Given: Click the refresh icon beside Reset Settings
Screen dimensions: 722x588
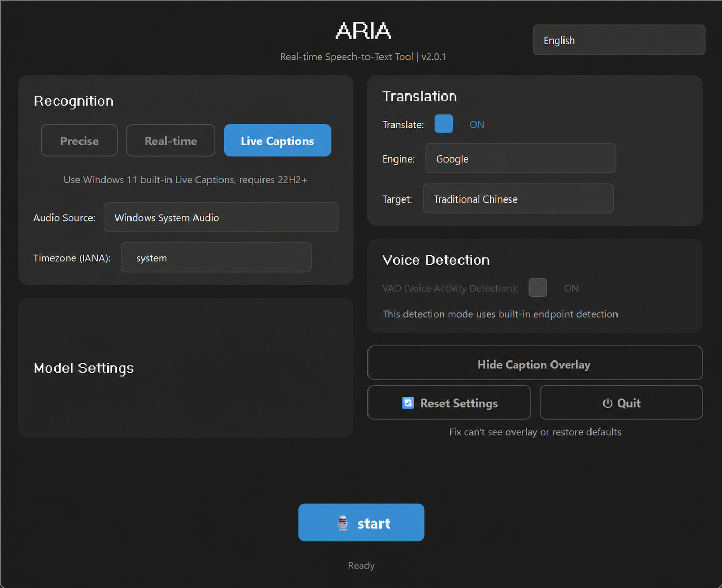Looking at the screenshot, I should pyautogui.click(x=408, y=403).
